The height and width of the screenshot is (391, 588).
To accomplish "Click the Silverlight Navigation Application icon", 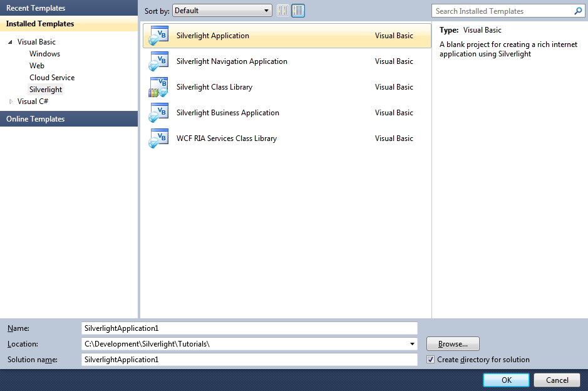I will (x=158, y=61).
